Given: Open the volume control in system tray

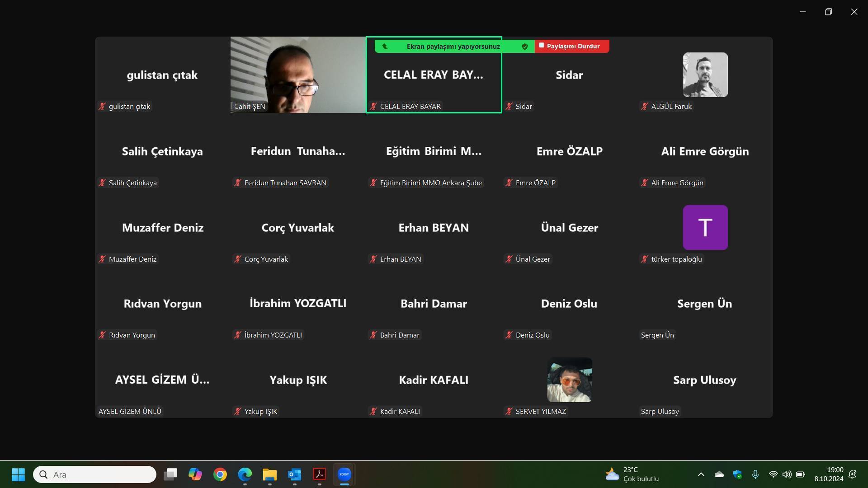Looking at the screenshot, I should 787,474.
